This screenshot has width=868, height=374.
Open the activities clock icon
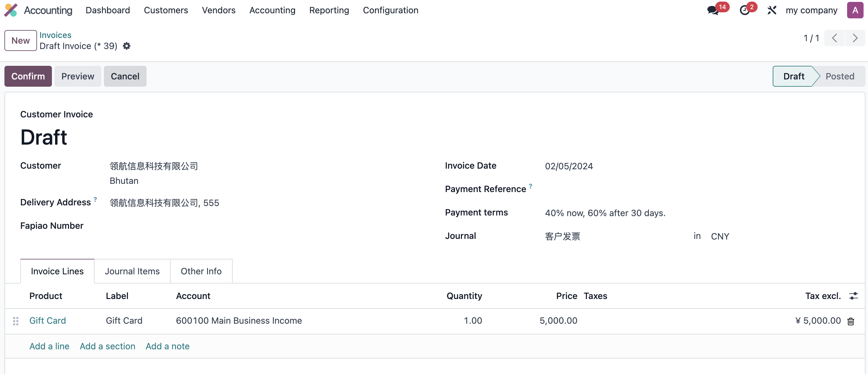coord(744,10)
